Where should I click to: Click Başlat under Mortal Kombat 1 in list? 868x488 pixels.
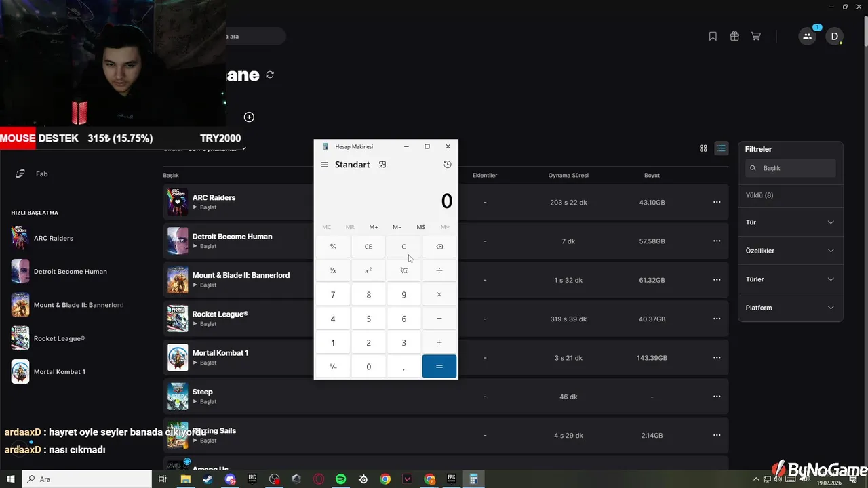click(205, 363)
